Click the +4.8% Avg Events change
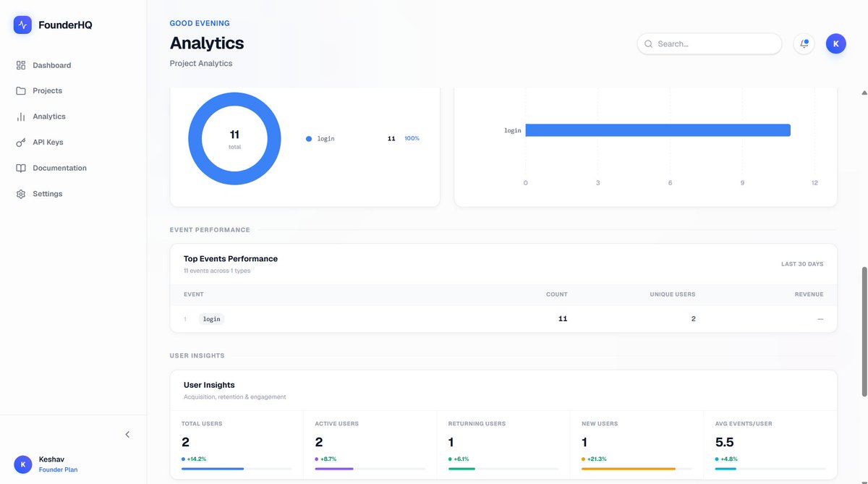The image size is (868, 484). [729, 459]
